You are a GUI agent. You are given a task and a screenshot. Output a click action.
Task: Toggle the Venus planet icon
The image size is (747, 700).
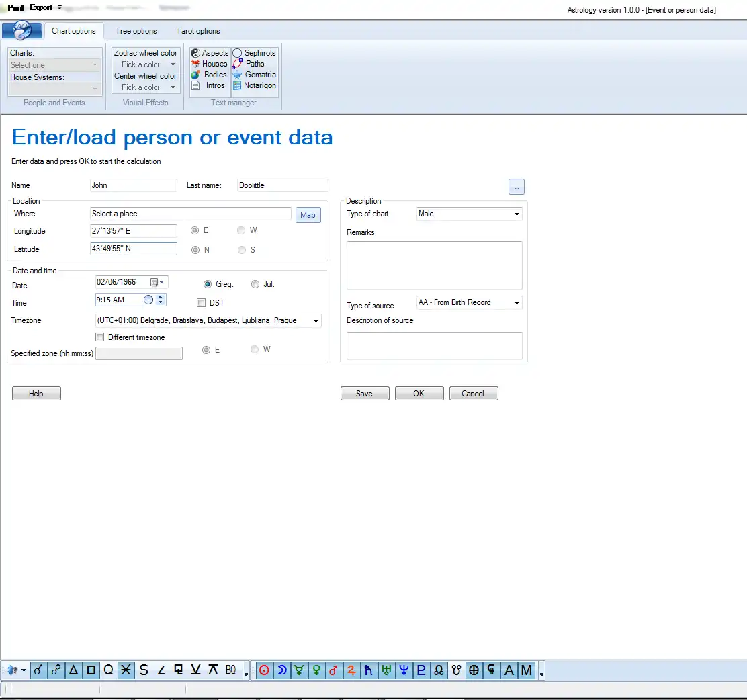(316, 670)
